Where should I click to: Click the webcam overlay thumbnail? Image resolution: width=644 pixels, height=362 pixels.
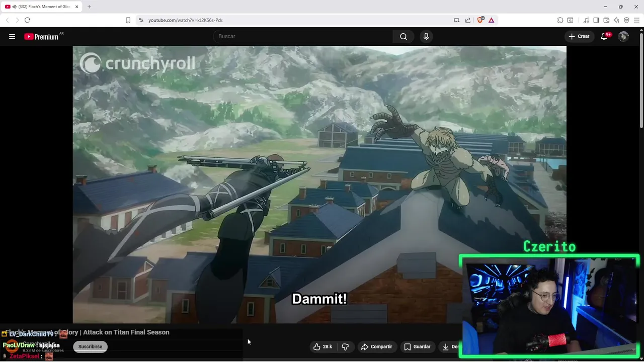(x=549, y=307)
